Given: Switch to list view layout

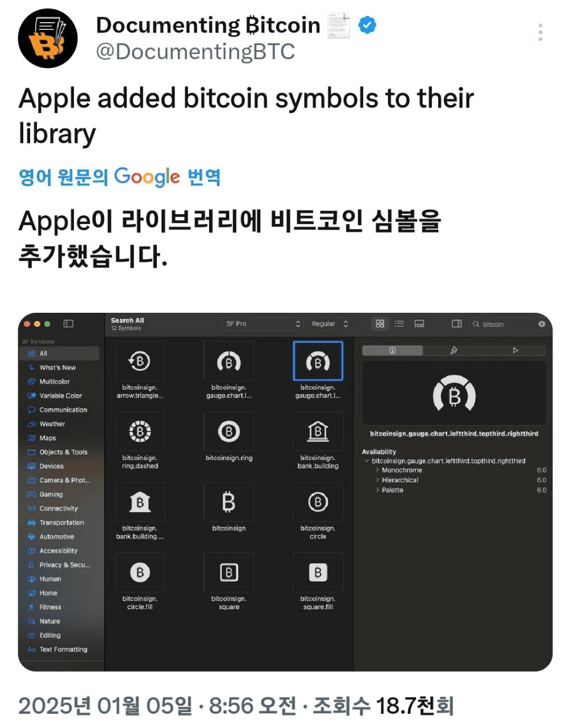Looking at the screenshot, I should click(400, 324).
